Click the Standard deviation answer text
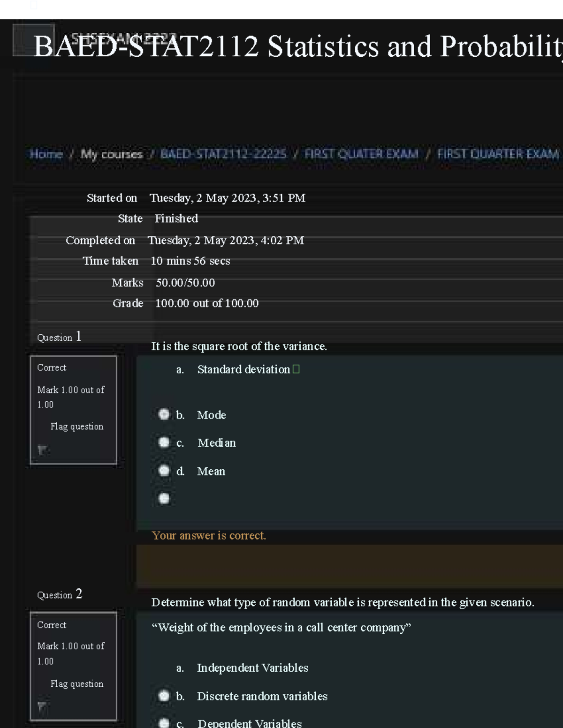 (243, 369)
